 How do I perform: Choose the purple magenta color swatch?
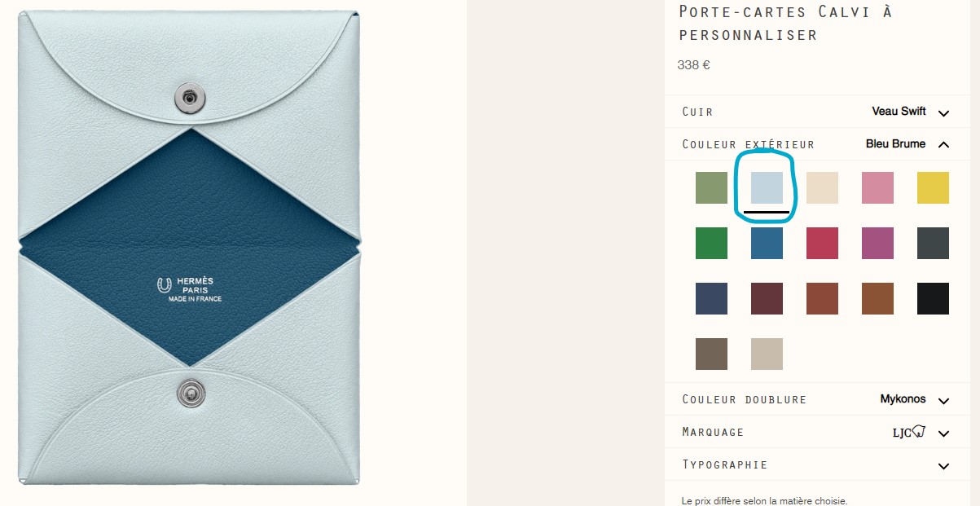(877, 243)
